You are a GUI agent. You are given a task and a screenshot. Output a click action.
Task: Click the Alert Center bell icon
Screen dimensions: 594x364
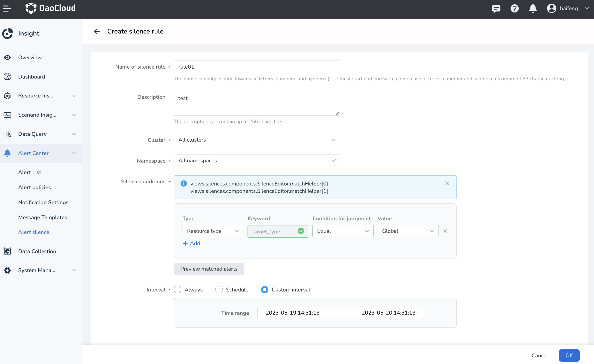pos(7,153)
